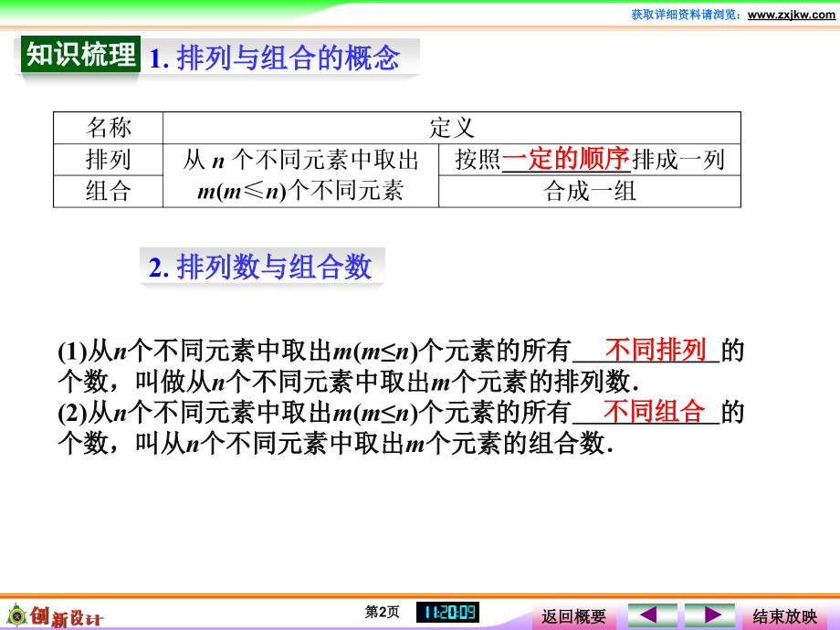Image resolution: width=840 pixels, height=630 pixels.
Task: Select the 组合 row label cell
Action: (x=108, y=191)
